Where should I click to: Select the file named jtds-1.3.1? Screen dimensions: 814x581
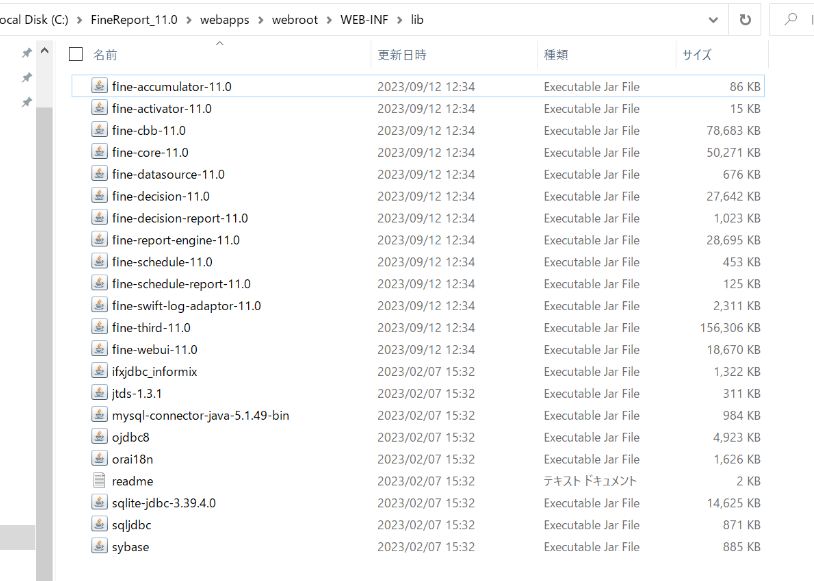[x=137, y=394]
